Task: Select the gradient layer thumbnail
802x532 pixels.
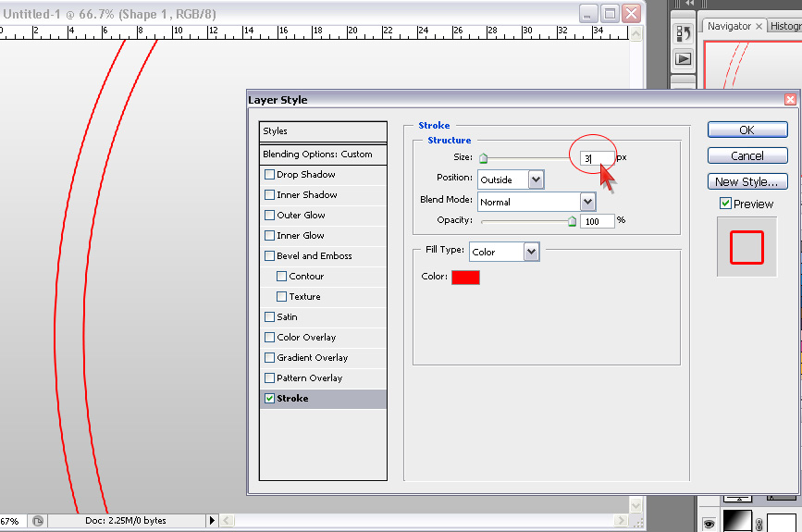Action: (x=737, y=521)
